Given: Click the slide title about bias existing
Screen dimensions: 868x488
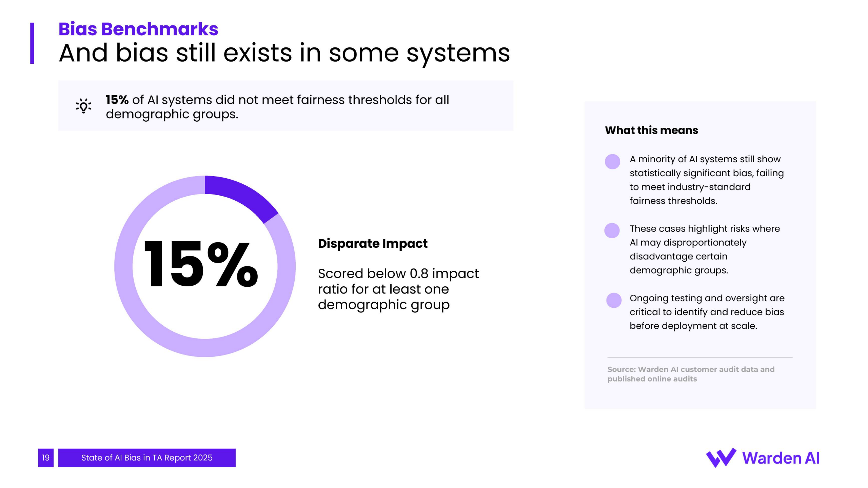Looking at the screenshot, I should pos(284,53).
